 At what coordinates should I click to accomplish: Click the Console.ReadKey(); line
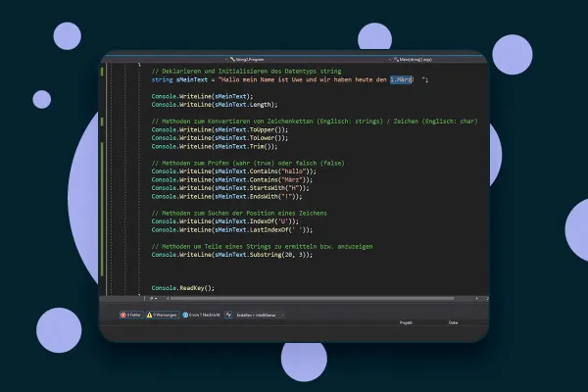[x=183, y=288]
